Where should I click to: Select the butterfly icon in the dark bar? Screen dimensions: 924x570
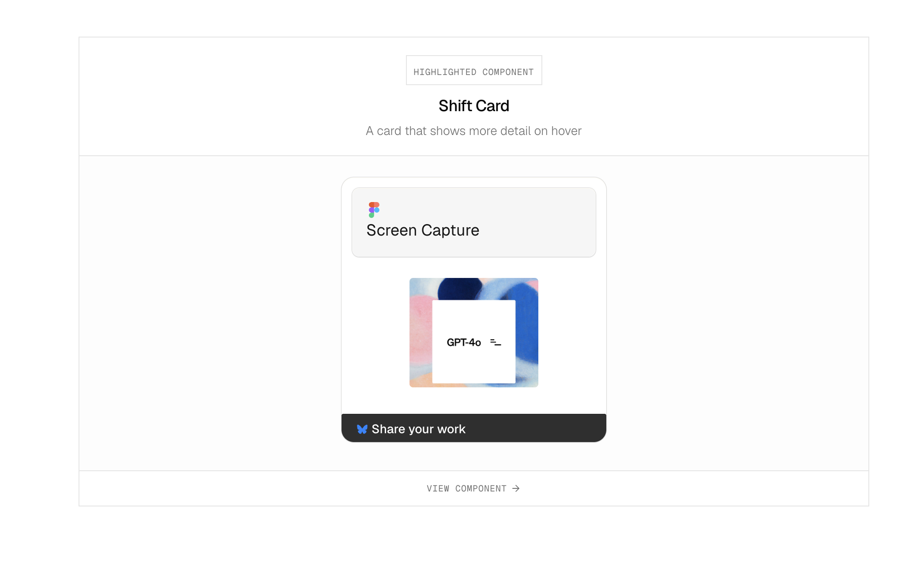[362, 428]
